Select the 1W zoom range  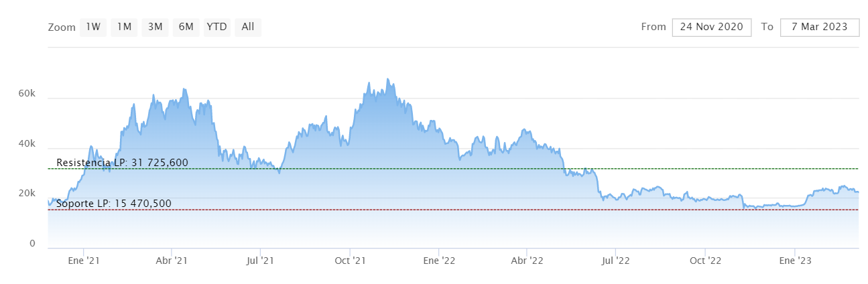click(93, 27)
